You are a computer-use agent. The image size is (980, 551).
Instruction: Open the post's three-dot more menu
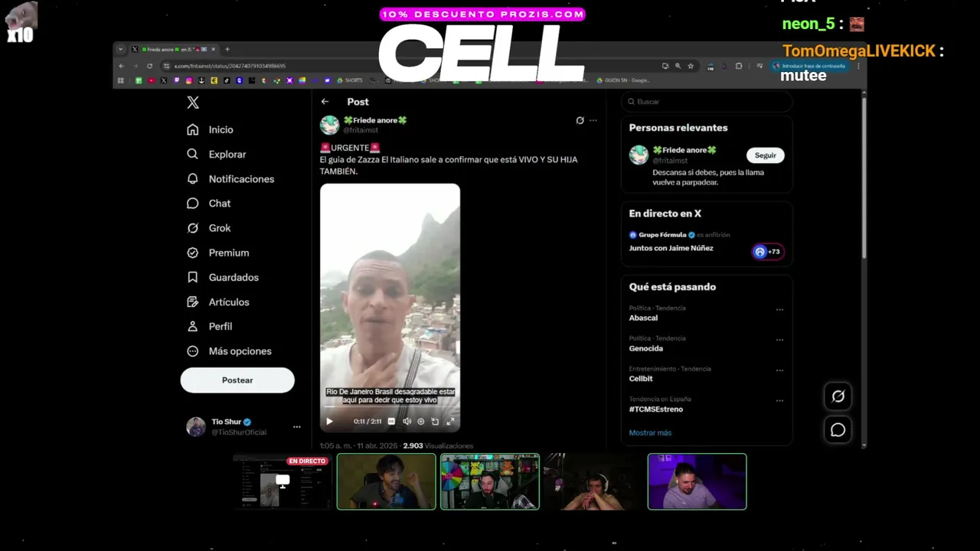click(593, 120)
